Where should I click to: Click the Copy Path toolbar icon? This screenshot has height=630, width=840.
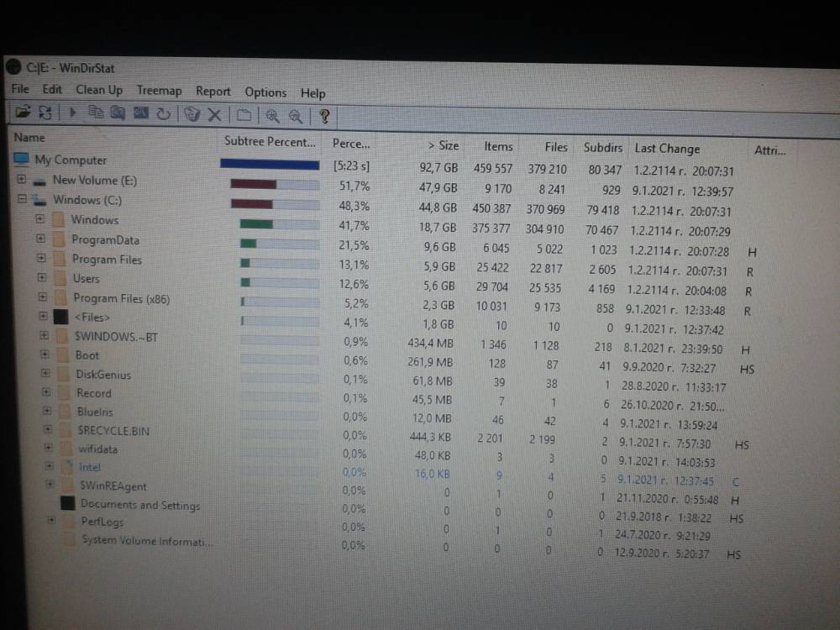96,113
